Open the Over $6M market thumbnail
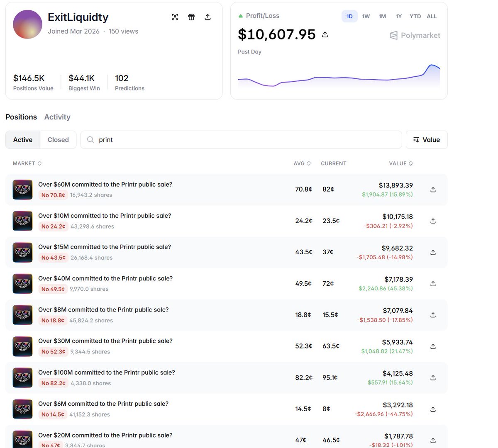Viewport: 498px width, 448px height. click(x=22, y=409)
